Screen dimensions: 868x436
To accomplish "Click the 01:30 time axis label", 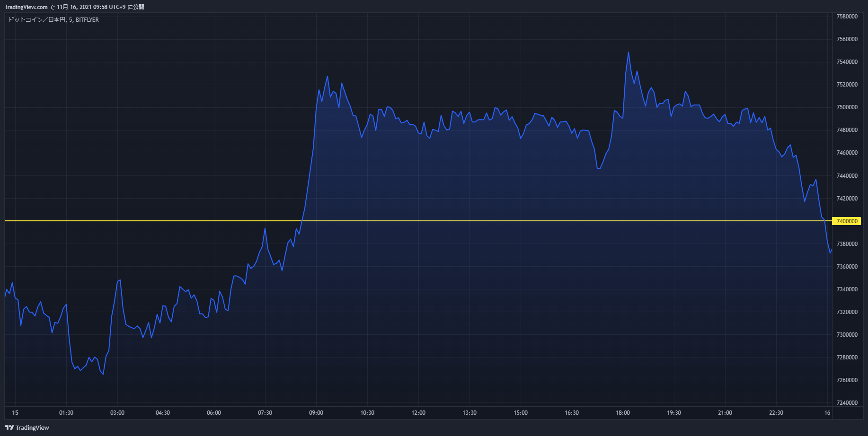I will point(66,413).
